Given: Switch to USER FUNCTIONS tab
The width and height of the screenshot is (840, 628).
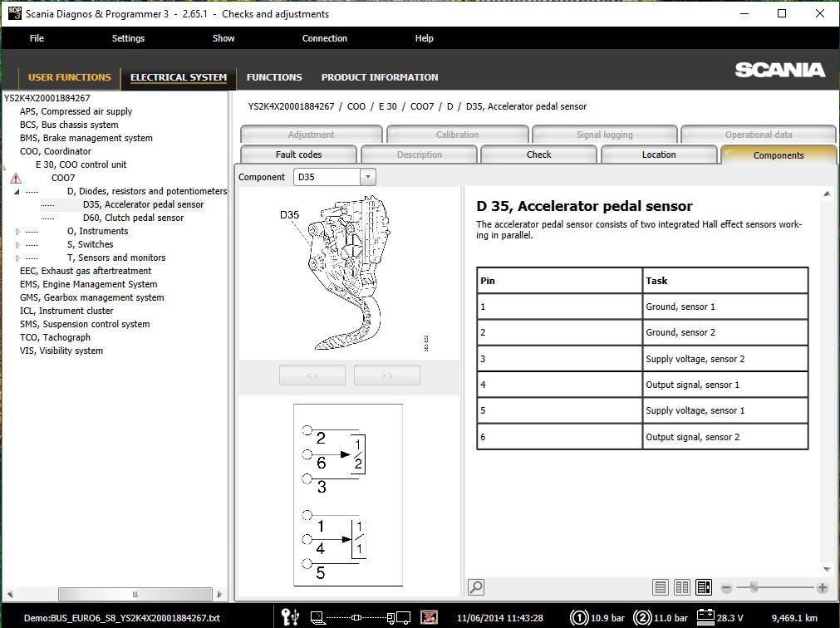Looking at the screenshot, I should click(x=70, y=77).
